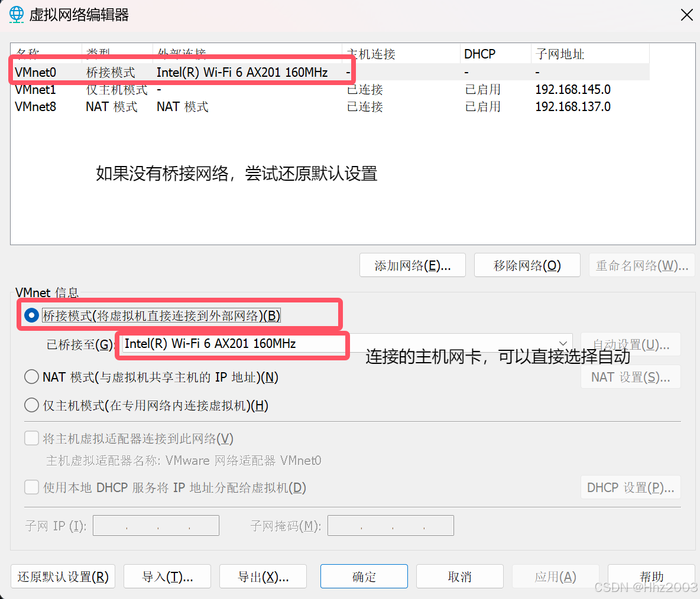The width and height of the screenshot is (700, 599).
Task: Select 仅主机模式 radio button
Action: click(31, 405)
